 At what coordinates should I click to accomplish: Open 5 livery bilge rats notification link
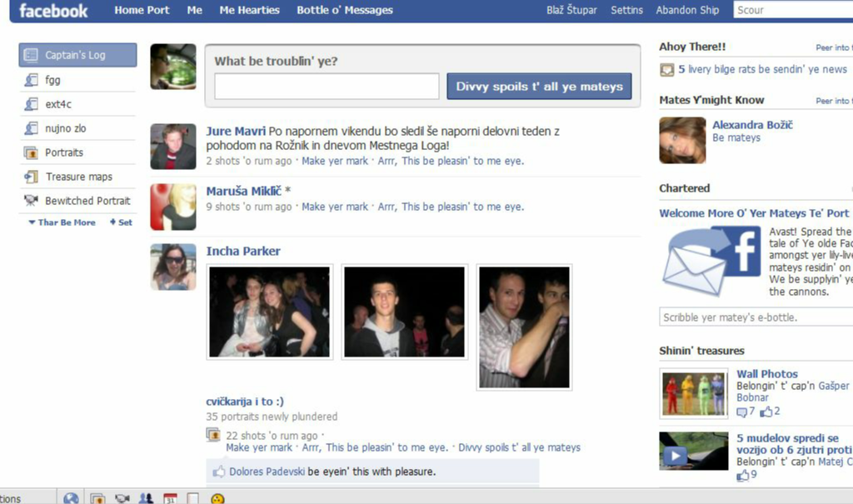[762, 69]
